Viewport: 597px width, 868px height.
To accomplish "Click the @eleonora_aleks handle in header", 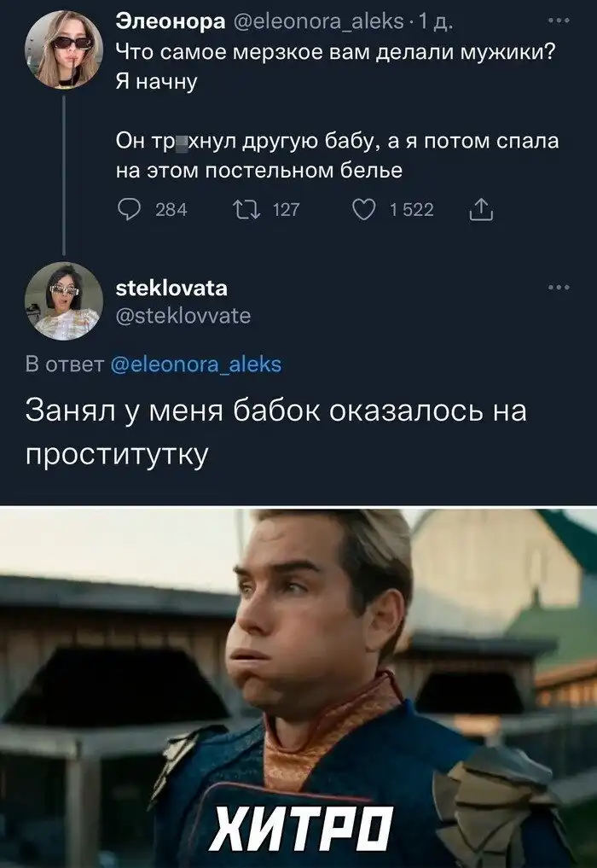I will click(319, 21).
